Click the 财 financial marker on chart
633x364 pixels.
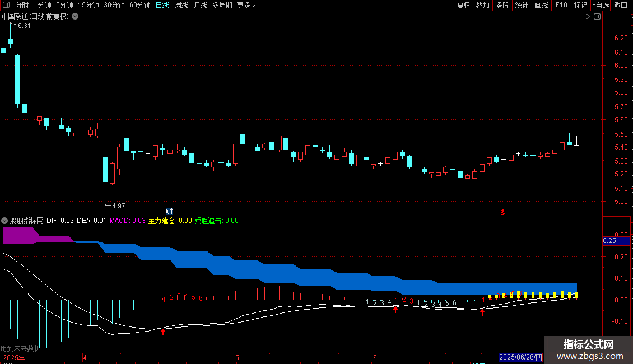click(169, 212)
